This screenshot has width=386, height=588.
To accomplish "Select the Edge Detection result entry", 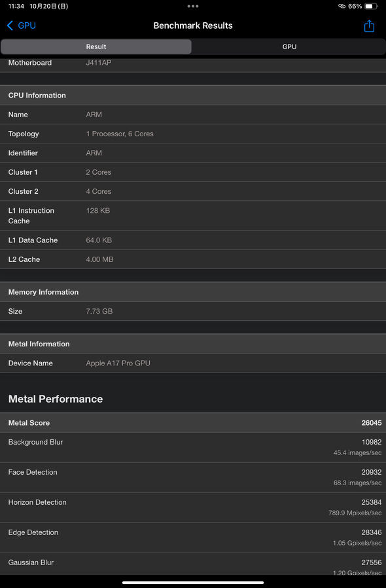I will pyautogui.click(x=193, y=538).
